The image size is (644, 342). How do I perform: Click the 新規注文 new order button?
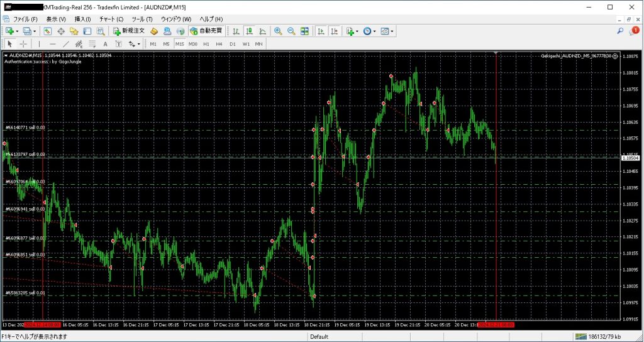129,31
